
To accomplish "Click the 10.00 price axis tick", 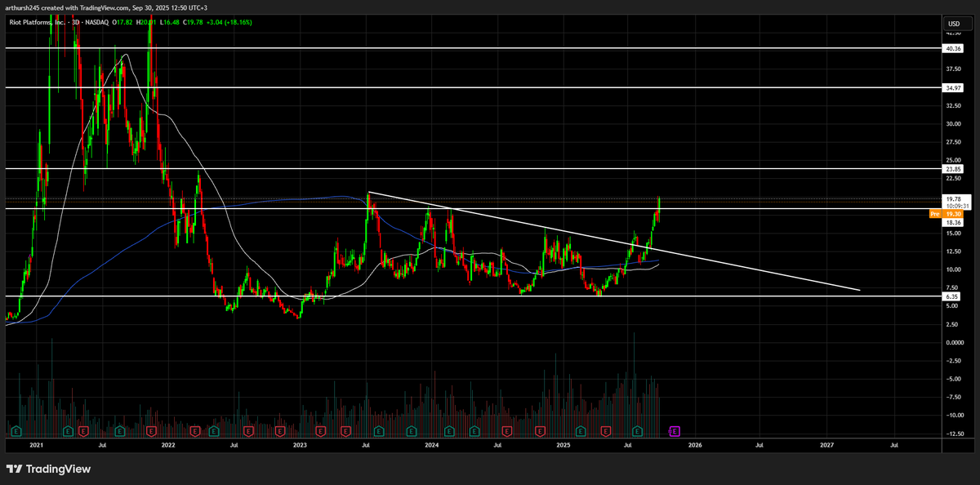I will pyautogui.click(x=953, y=269).
